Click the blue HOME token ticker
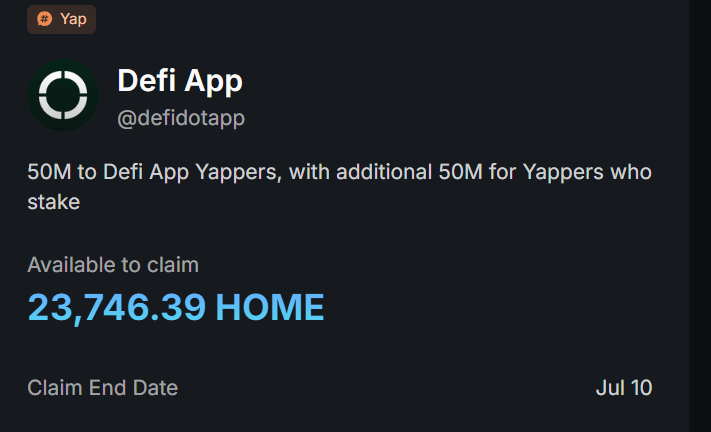Viewport: 711px width, 432px height. 270,308
